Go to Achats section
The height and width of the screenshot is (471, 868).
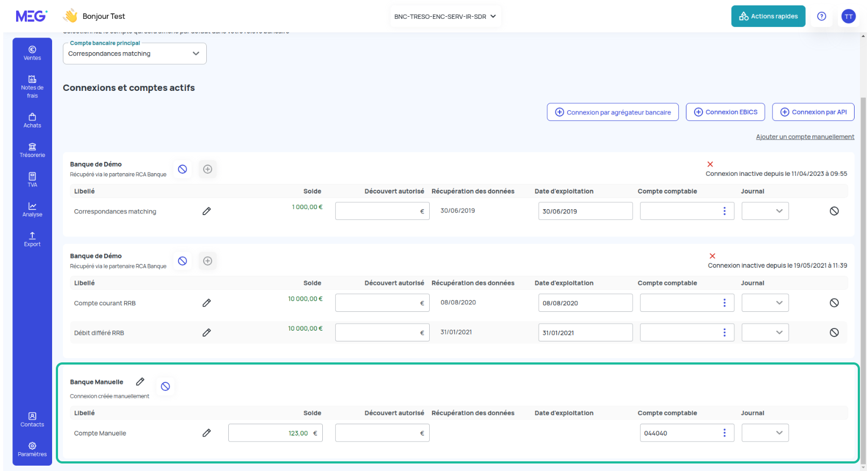tap(32, 120)
